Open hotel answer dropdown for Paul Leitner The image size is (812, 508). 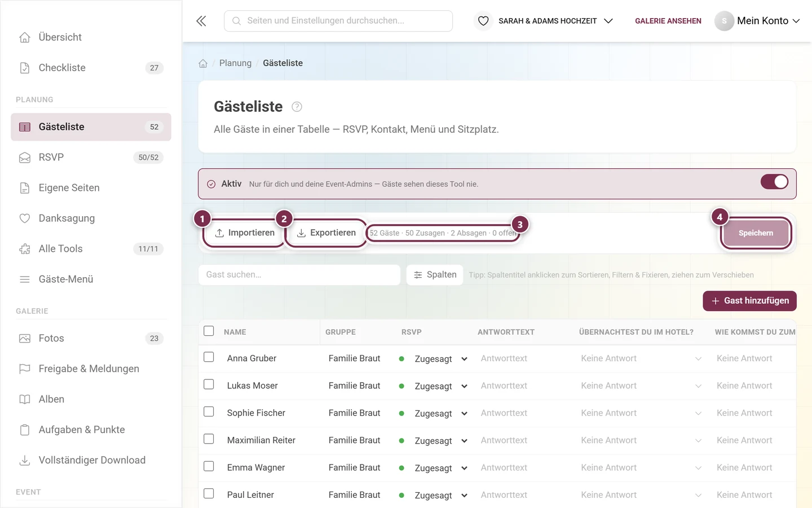(x=641, y=495)
